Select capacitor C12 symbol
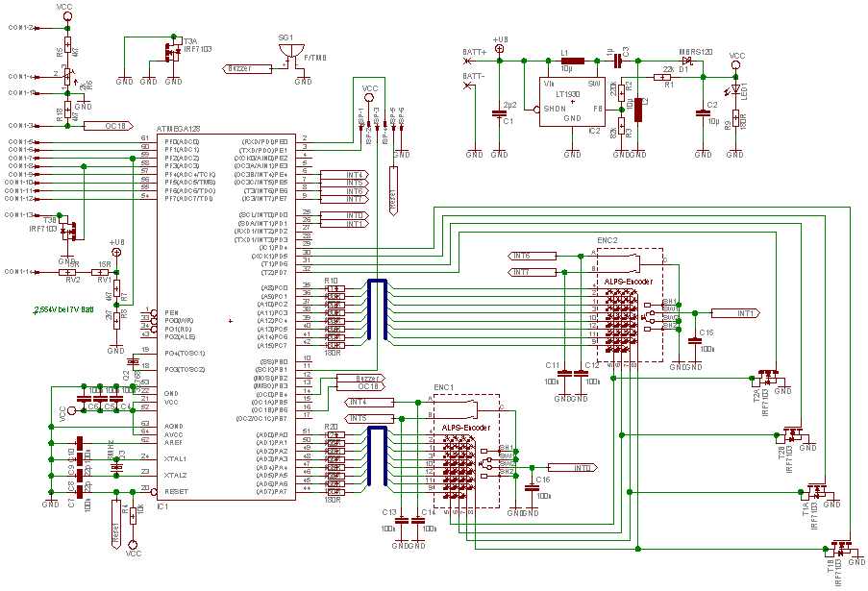Viewport: 868px width, 591px height. click(x=581, y=374)
